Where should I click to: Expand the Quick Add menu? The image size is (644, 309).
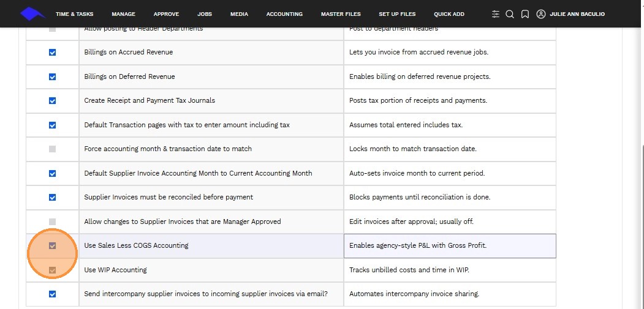449,14
